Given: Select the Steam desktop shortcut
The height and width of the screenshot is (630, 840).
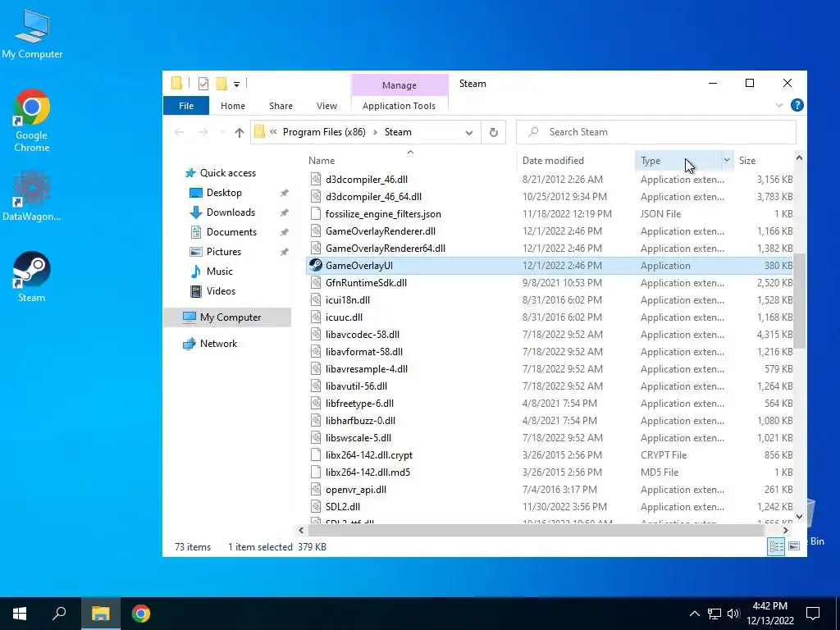Looking at the screenshot, I should 32,277.
